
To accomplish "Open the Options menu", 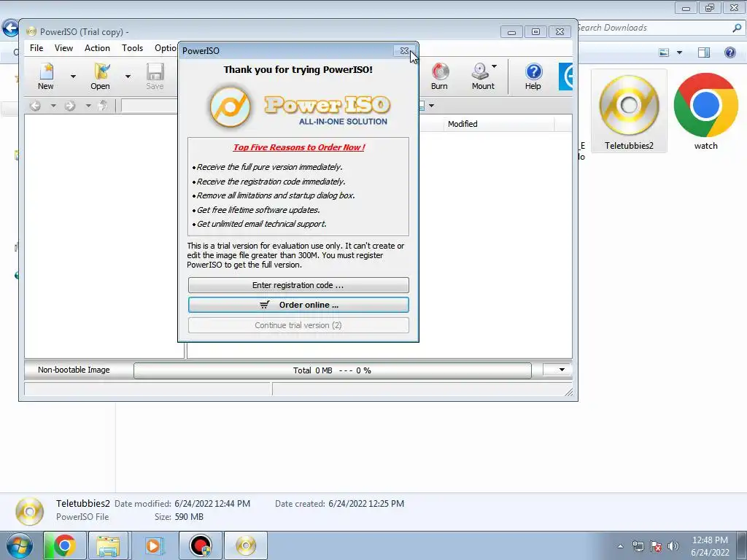I will (x=166, y=48).
